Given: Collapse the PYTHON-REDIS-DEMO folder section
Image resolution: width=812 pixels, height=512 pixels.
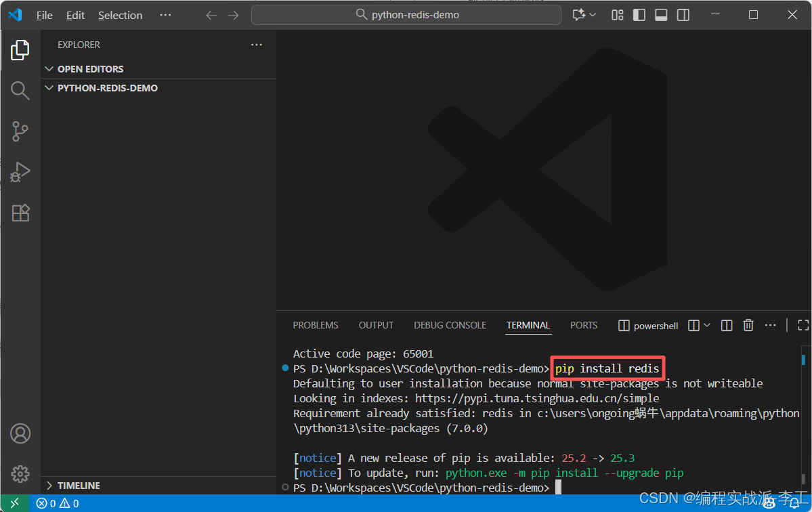Looking at the screenshot, I should pos(160,88).
